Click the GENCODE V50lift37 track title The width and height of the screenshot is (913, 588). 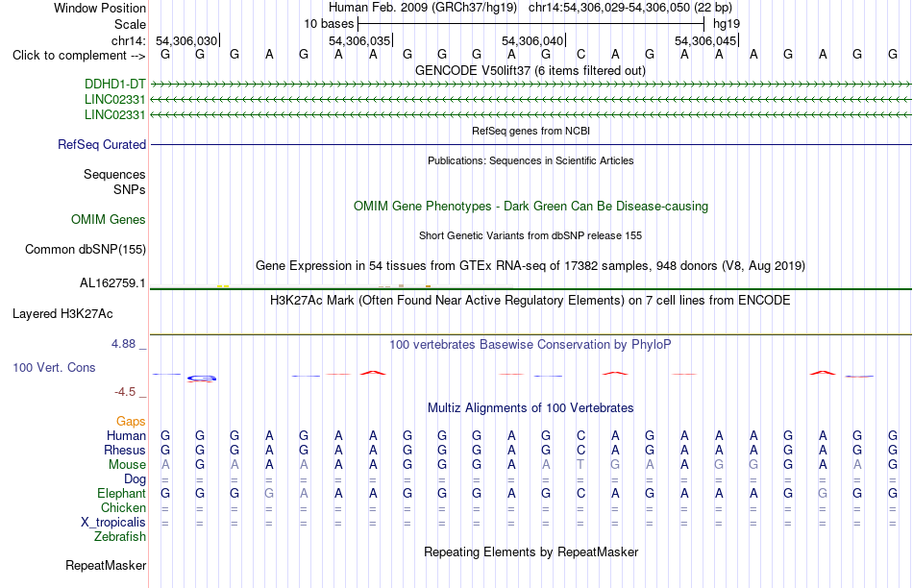531,70
